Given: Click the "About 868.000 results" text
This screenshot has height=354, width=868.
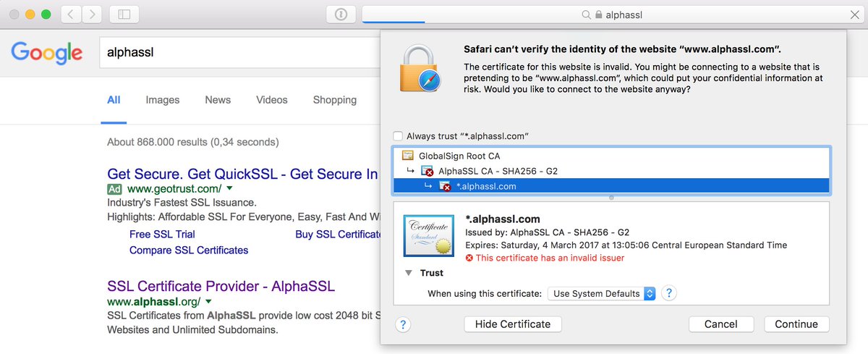Looking at the screenshot, I should click(192, 142).
